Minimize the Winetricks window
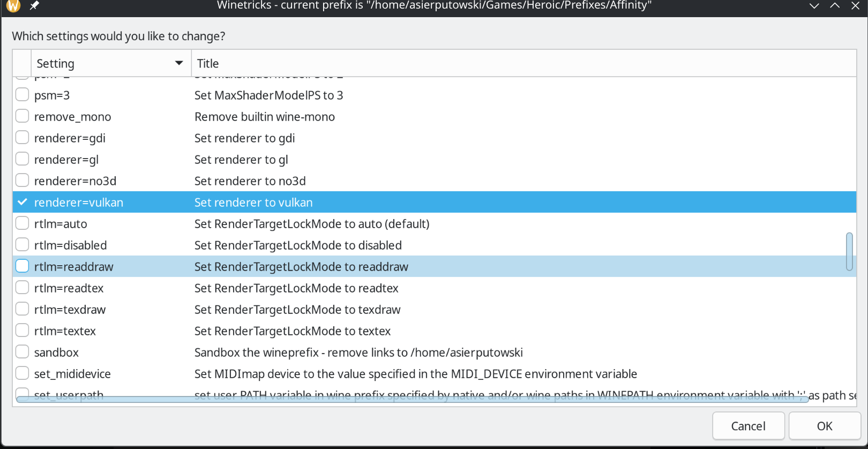This screenshot has width=868, height=449. pyautogui.click(x=814, y=5)
